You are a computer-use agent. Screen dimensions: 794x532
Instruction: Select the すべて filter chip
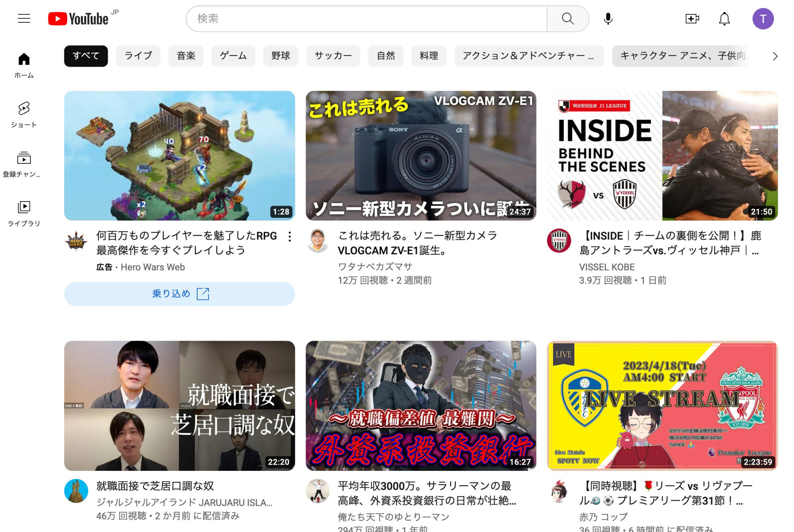click(x=86, y=56)
